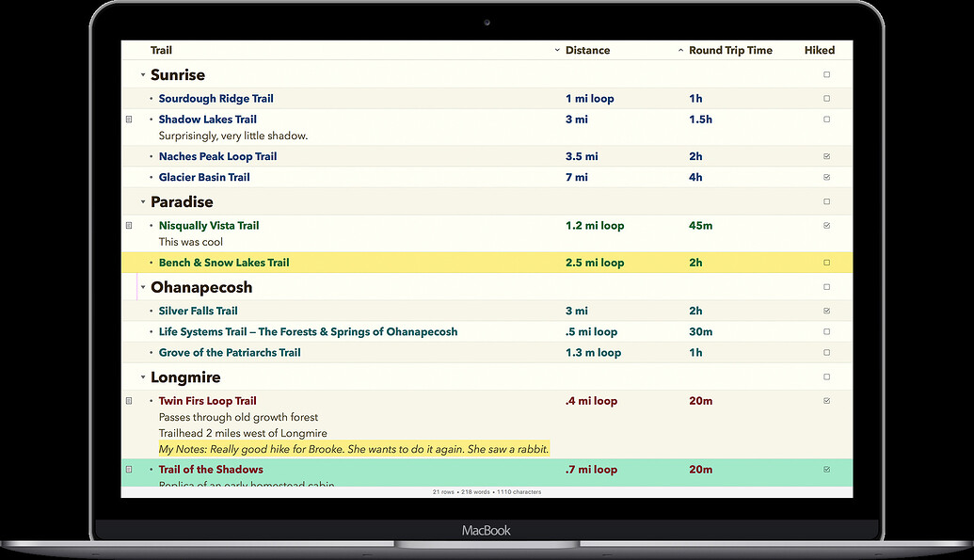Click the note icon next to Trail of the Shadows
This screenshot has height=560, width=974.
coord(129,469)
